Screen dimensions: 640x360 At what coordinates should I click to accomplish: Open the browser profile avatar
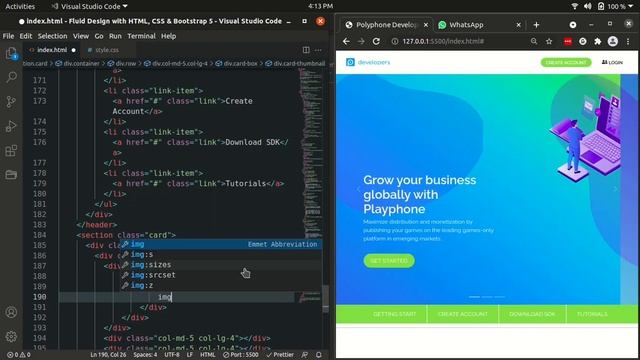click(x=613, y=41)
